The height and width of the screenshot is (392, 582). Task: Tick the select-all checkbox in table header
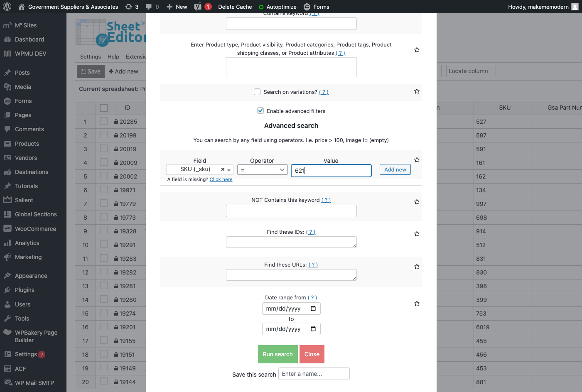pos(104,108)
